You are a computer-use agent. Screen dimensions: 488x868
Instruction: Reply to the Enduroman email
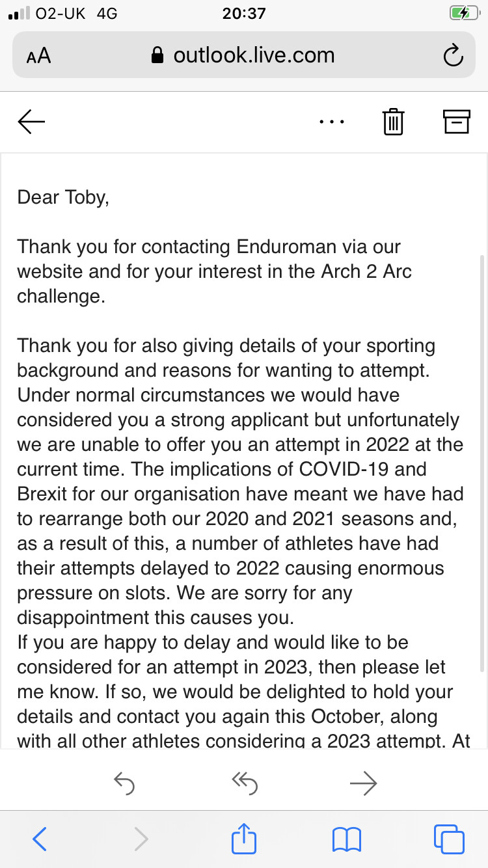click(x=124, y=783)
